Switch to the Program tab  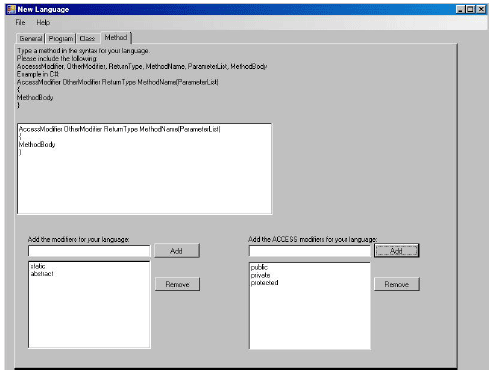[x=61, y=39]
